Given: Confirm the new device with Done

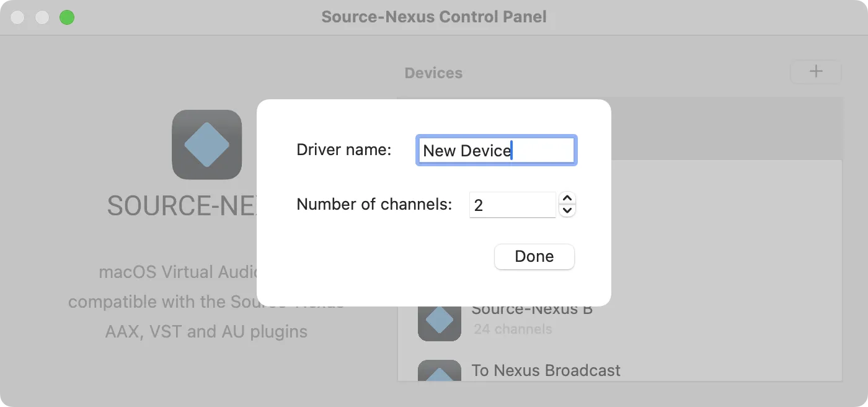Looking at the screenshot, I should pos(534,257).
